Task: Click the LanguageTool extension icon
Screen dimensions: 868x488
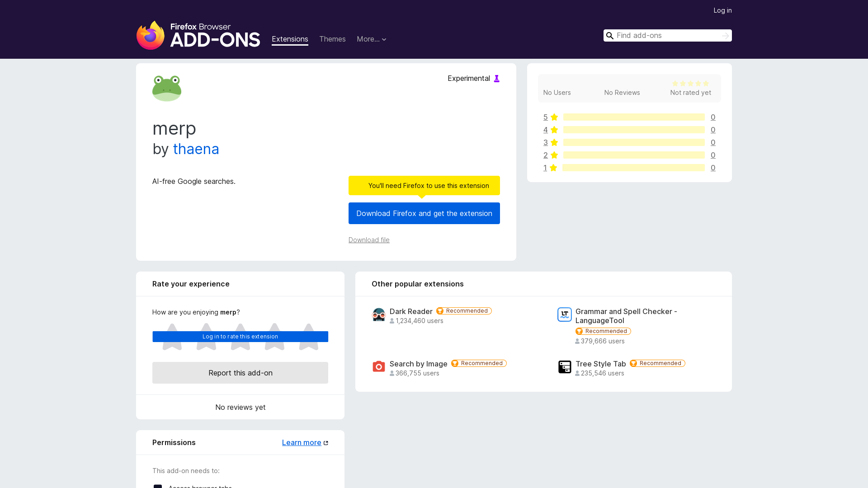Action: (x=565, y=314)
